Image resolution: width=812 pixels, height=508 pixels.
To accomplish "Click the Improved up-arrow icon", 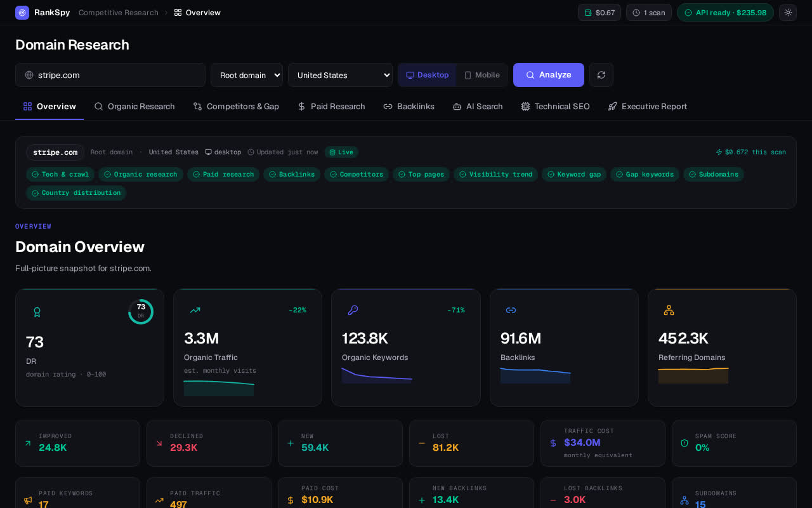I will point(27,443).
